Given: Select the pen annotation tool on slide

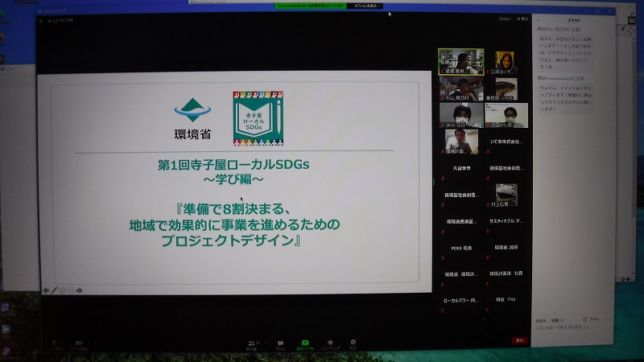Looking at the screenshot, I should pyautogui.click(x=54, y=290).
